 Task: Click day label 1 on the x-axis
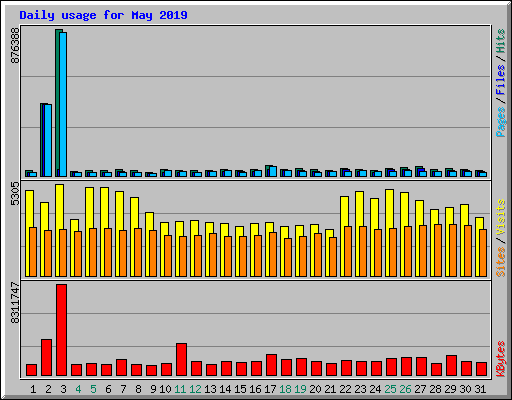[x=33, y=389]
